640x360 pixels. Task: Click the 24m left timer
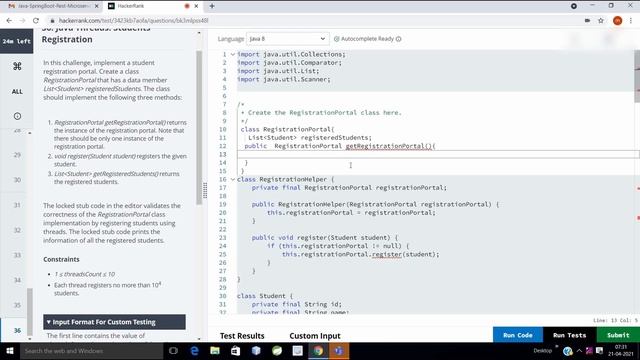[17, 41]
